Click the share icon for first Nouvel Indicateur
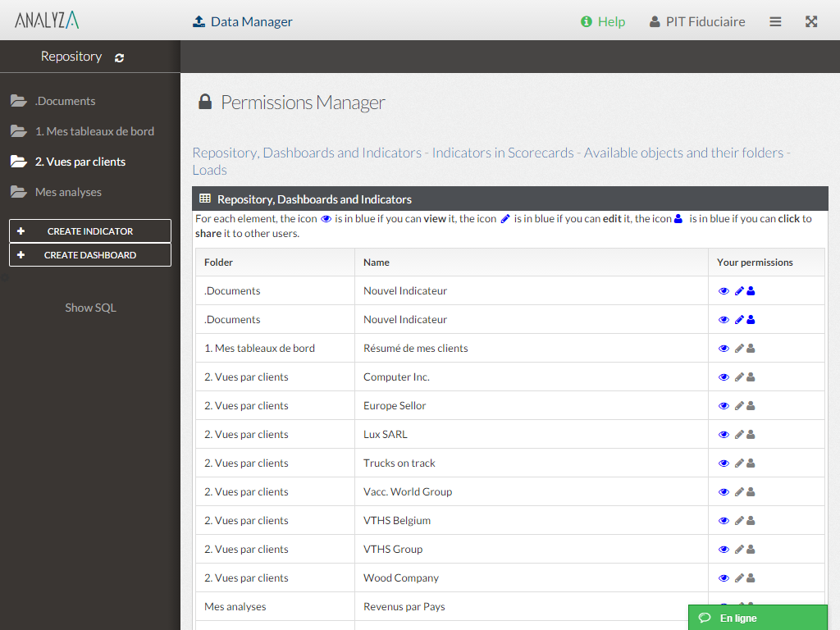The width and height of the screenshot is (840, 630). [x=751, y=291]
